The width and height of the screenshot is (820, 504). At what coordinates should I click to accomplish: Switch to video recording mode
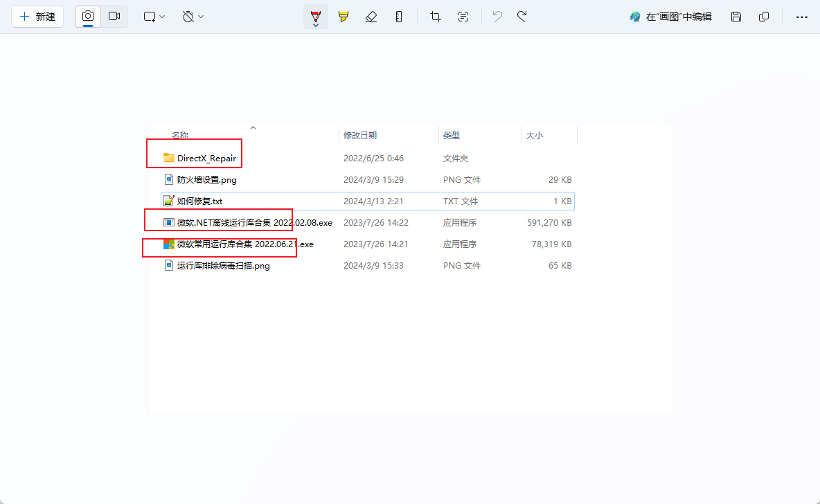click(114, 17)
